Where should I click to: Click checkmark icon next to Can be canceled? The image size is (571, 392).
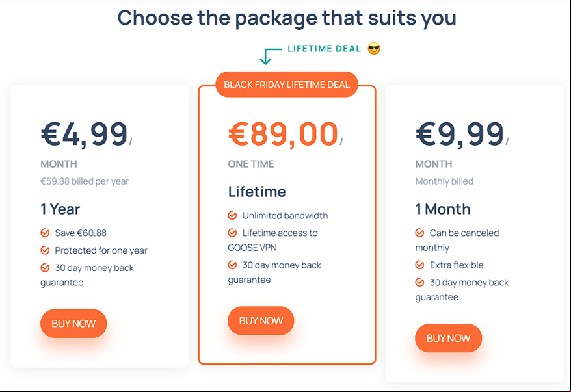tap(420, 233)
